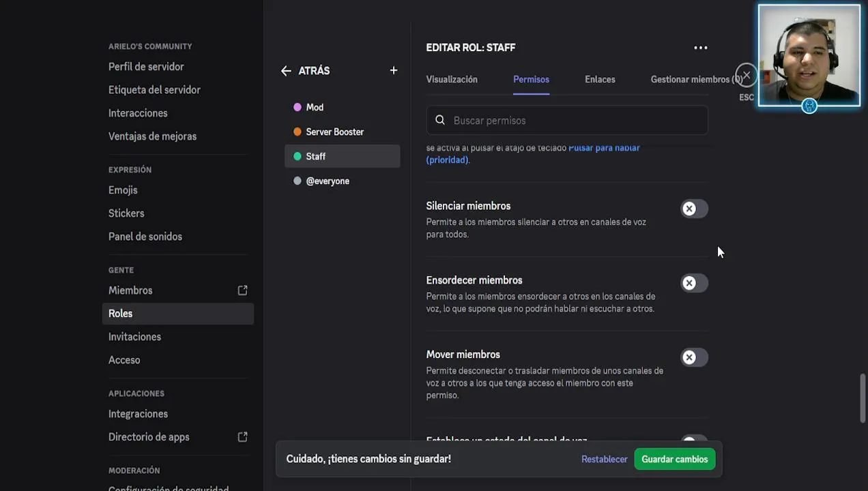The width and height of the screenshot is (868, 491).
Task: Click Guardar cambios button
Action: tap(674, 460)
